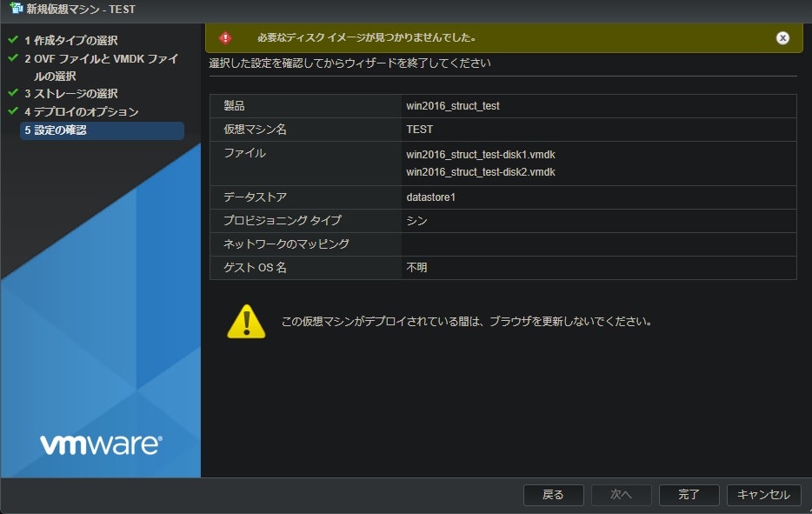Click the キャンセル cancel button
Viewport: 812px width, 514px height.
click(764, 495)
